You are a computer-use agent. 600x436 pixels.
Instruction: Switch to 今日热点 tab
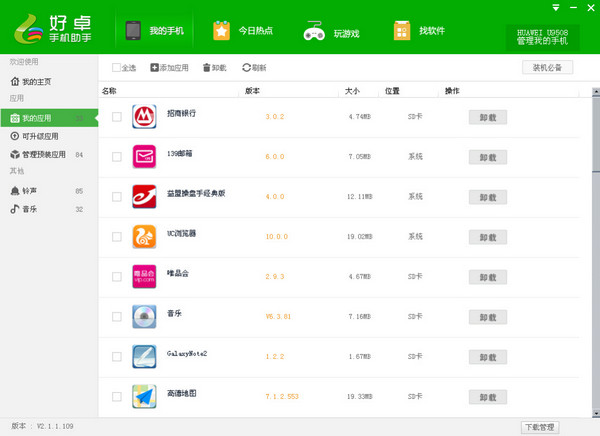coord(243,31)
